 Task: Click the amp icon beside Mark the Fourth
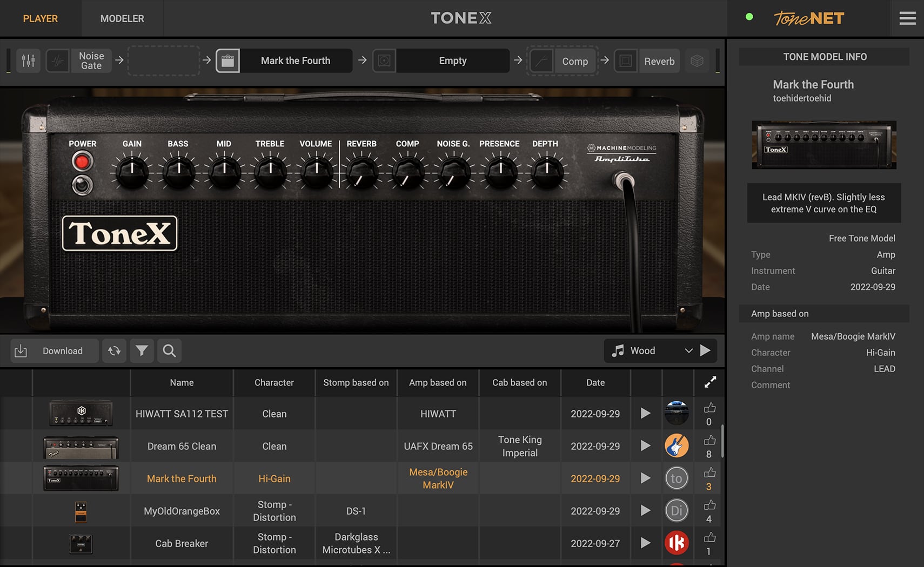(228, 61)
